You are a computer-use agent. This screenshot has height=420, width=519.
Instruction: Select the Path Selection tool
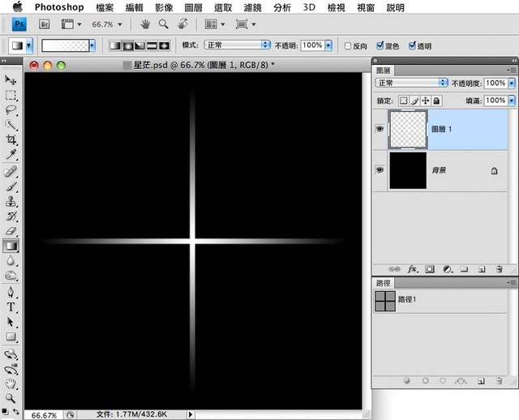(x=11, y=322)
